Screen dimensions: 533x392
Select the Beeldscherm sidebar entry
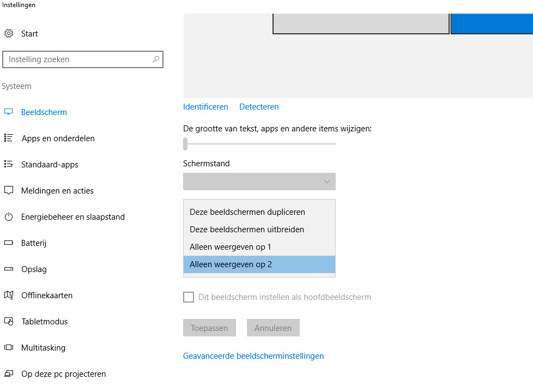pyautogui.click(x=44, y=112)
